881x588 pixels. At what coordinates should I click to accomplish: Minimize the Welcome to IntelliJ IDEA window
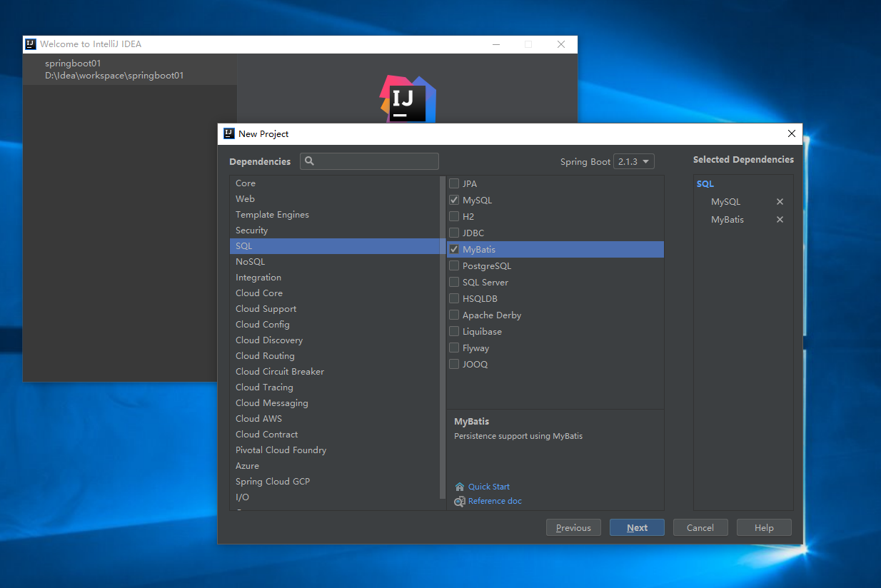click(496, 44)
